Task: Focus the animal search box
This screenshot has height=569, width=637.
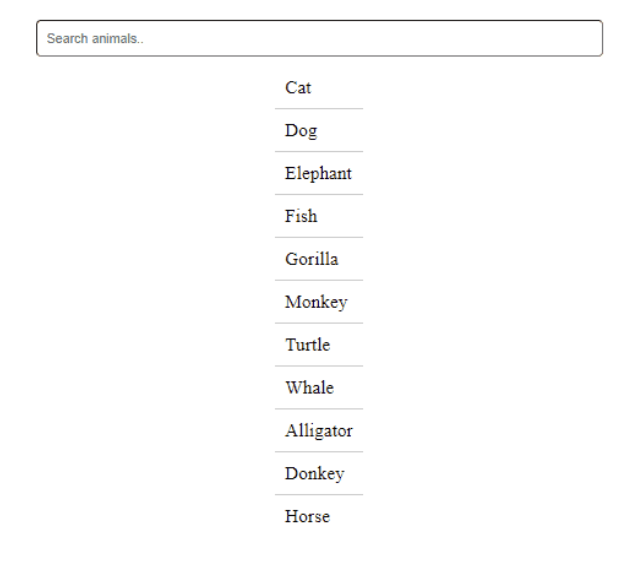Action: point(319,38)
